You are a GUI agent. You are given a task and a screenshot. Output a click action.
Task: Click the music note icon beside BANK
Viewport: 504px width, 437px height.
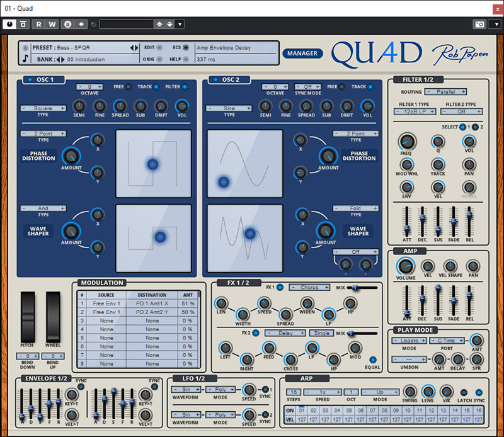(25, 59)
